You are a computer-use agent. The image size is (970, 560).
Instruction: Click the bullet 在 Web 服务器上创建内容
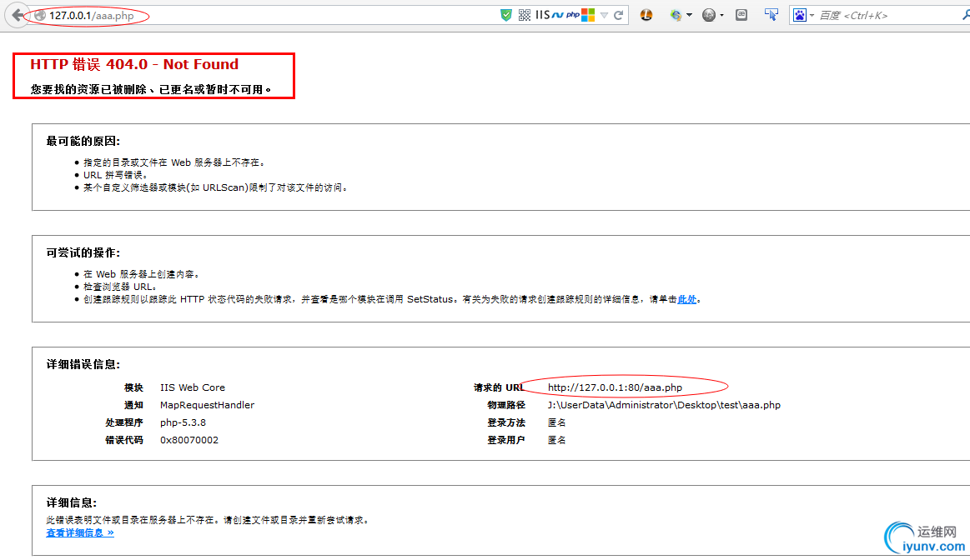(142, 274)
